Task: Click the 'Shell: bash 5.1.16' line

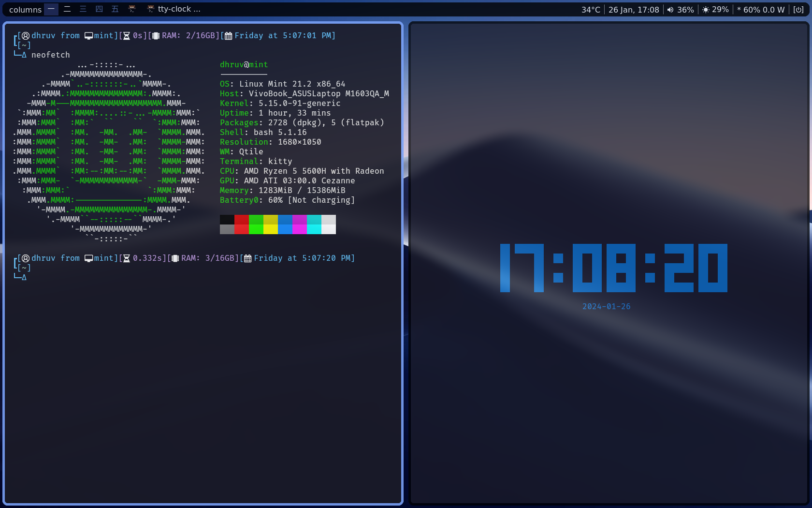Action: click(x=263, y=132)
